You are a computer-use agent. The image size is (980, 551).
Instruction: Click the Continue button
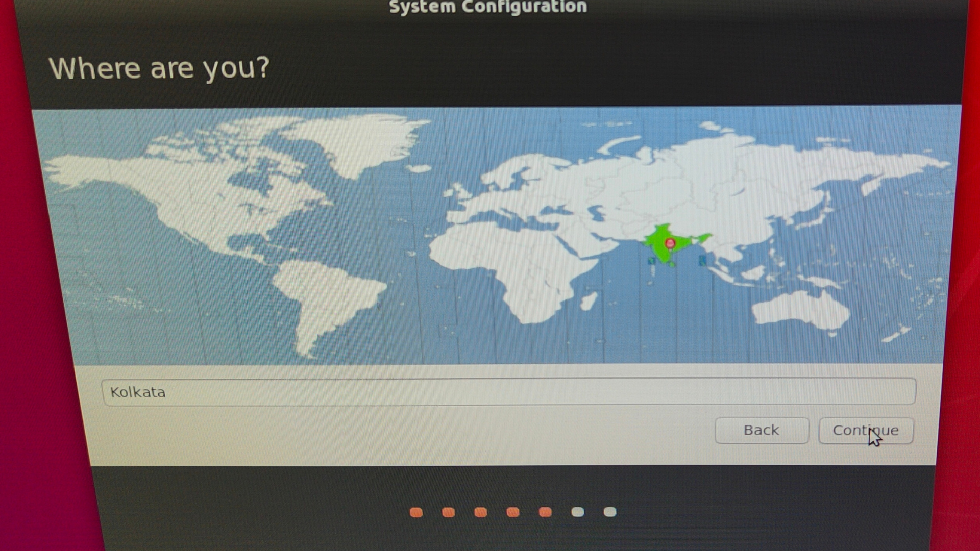pyautogui.click(x=866, y=431)
